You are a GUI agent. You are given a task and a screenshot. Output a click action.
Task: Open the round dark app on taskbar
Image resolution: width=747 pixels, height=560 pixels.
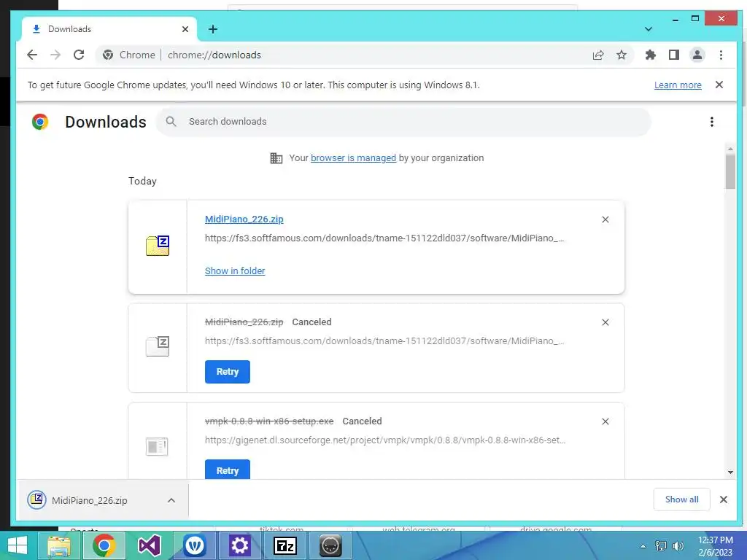pyautogui.click(x=330, y=545)
